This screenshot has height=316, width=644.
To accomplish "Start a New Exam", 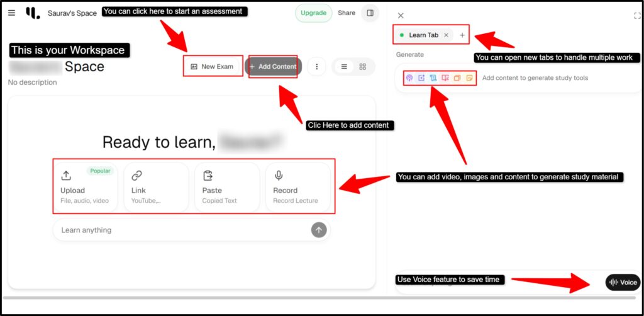I will [x=213, y=67].
